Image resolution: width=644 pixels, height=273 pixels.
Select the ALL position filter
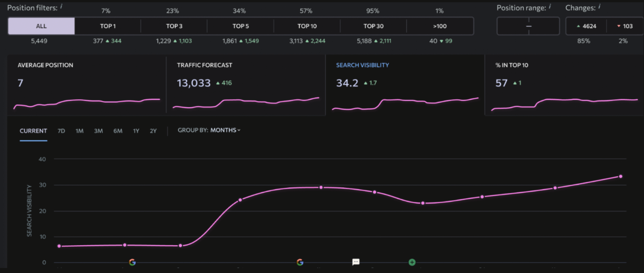pos(41,26)
